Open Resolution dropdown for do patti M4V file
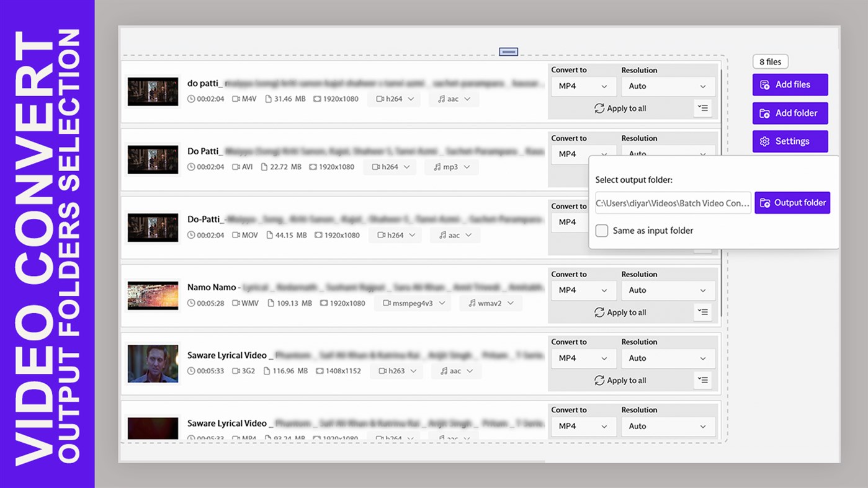This screenshot has height=488, width=868. pos(668,86)
